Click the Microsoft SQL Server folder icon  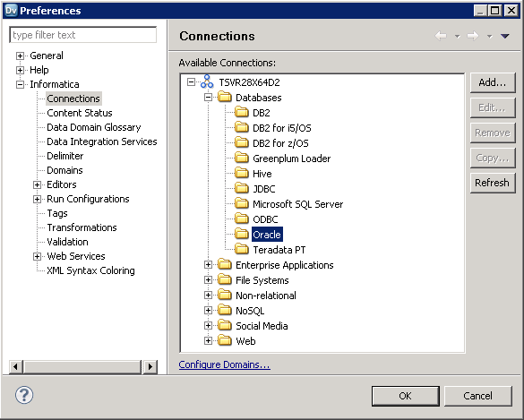(x=242, y=203)
